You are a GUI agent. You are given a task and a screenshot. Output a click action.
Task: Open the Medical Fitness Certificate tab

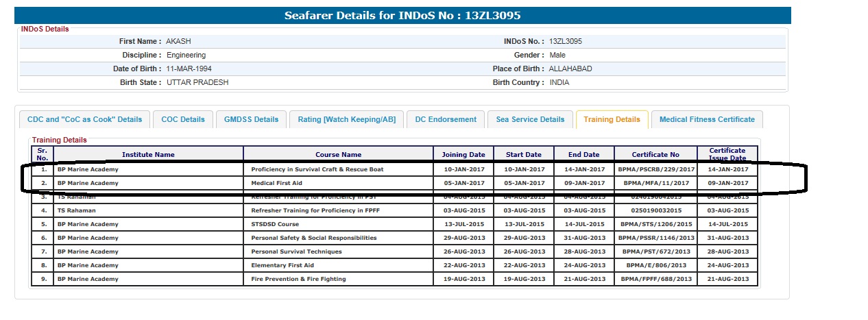click(707, 119)
